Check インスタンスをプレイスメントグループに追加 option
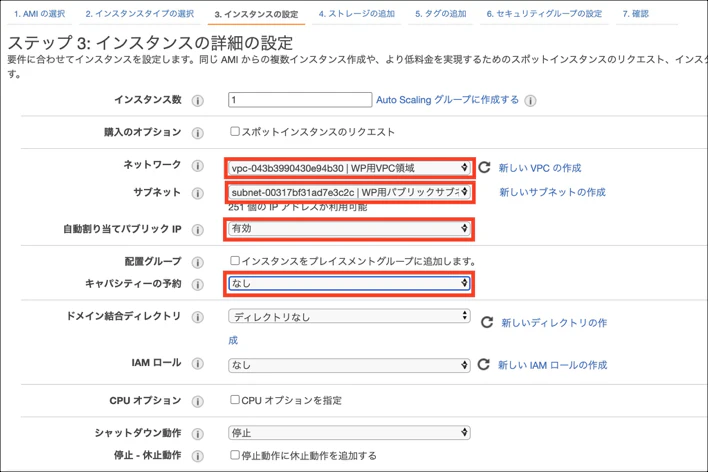Image resolution: width=708 pixels, height=472 pixels. point(234,260)
